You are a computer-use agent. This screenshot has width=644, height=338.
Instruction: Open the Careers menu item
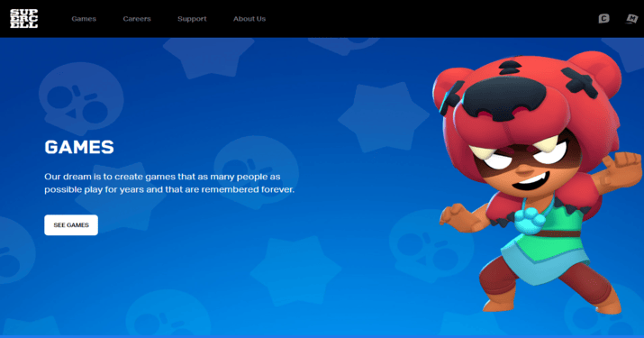137,19
